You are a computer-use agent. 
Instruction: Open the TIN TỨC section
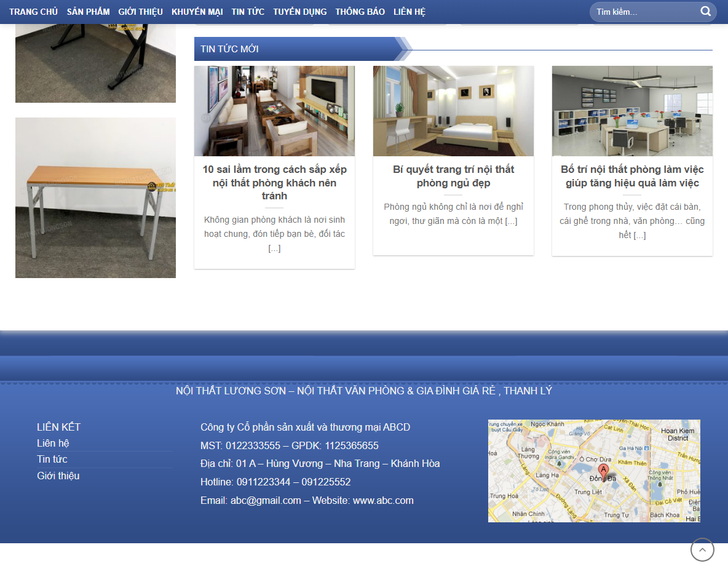(248, 11)
